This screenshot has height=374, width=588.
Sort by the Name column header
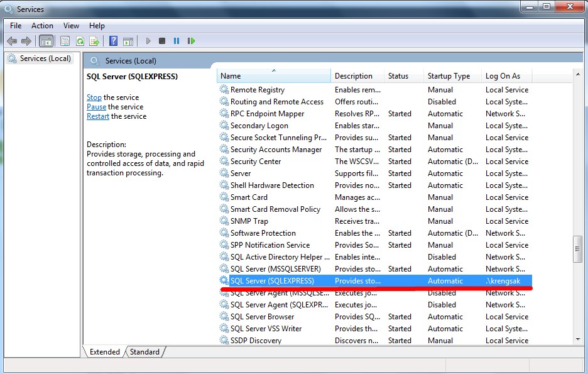[274, 76]
